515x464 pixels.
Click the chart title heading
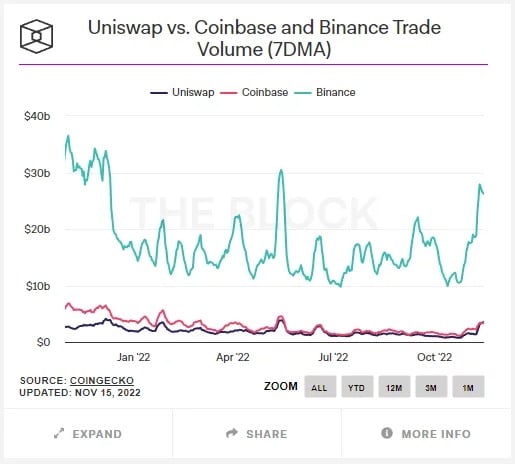click(264, 38)
